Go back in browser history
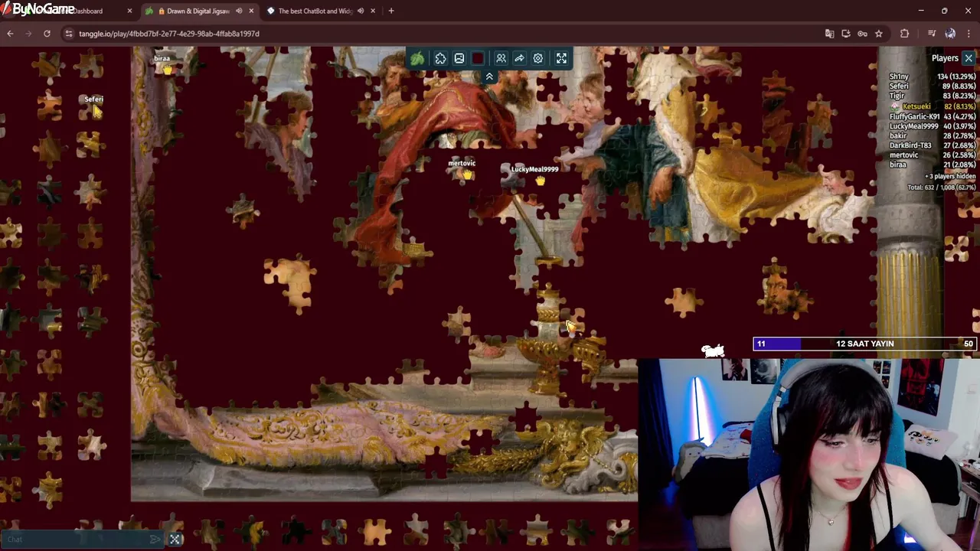980x551 pixels. coord(10,34)
